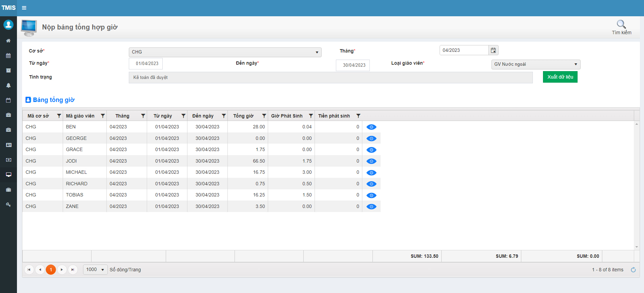Screen dimensions: 644x293
Task: View details for the GEORGE row
Action: pos(371,139)
